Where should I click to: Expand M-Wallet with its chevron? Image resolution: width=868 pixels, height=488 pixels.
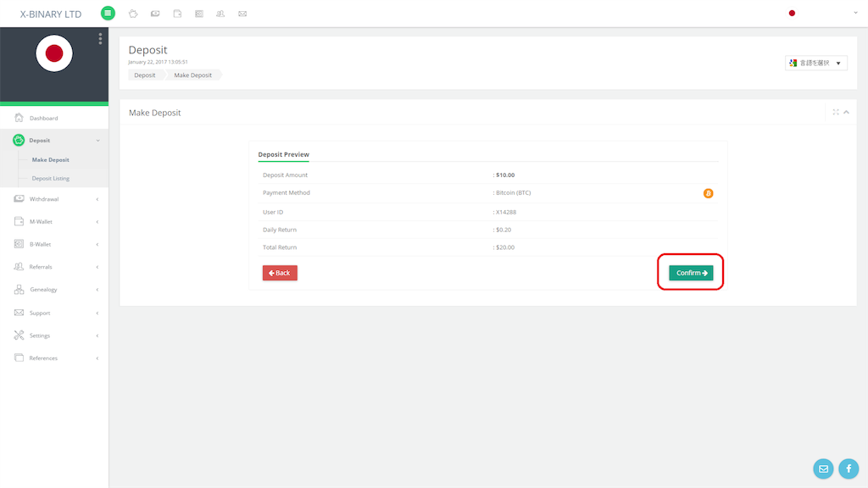97,222
